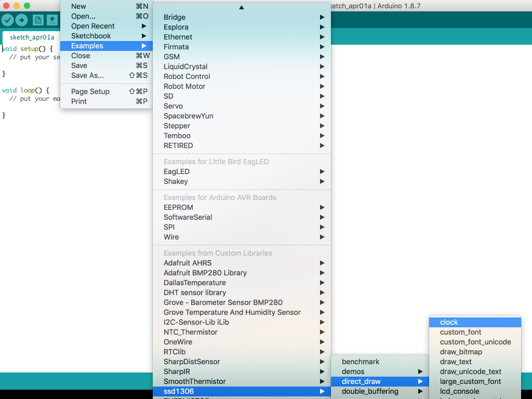Open Grove - Barometer Sensor BMP280 entry
Viewport: 532px width, 399px height.
[242, 302]
